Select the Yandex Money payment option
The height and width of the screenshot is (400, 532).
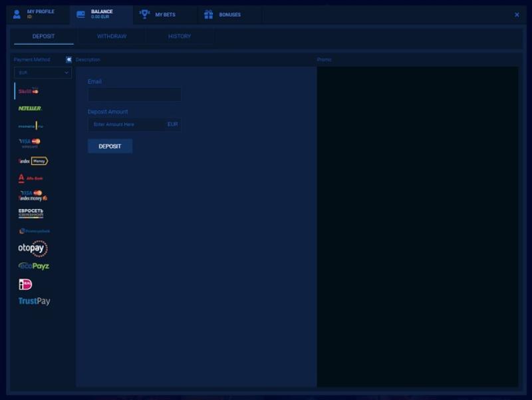[x=33, y=161]
